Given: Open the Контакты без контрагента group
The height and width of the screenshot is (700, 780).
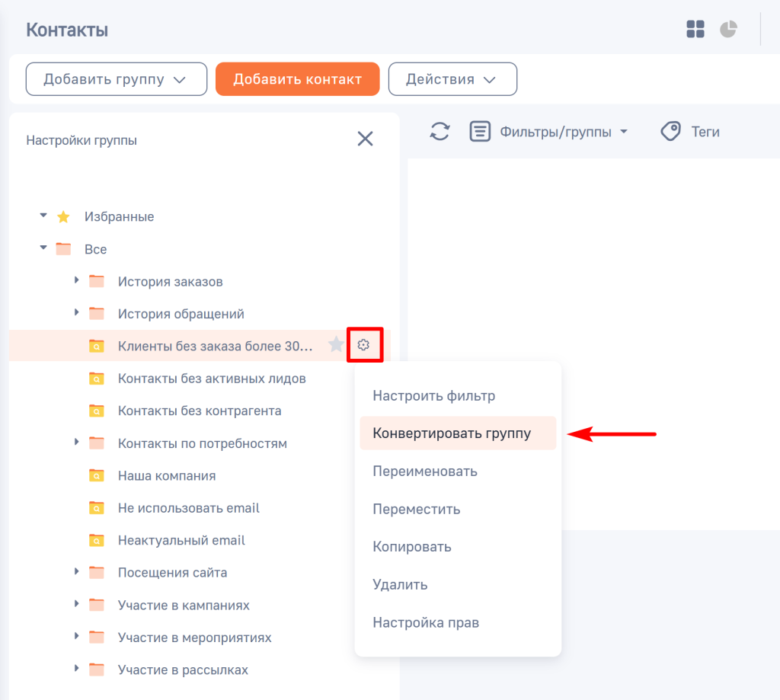Looking at the screenshot, I should [x=199, y=411].
